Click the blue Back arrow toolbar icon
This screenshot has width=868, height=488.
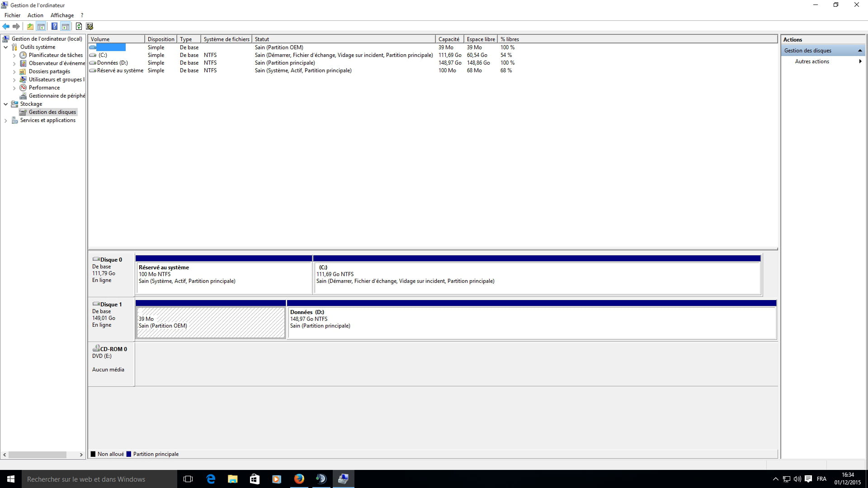click(x=6, y=26)
